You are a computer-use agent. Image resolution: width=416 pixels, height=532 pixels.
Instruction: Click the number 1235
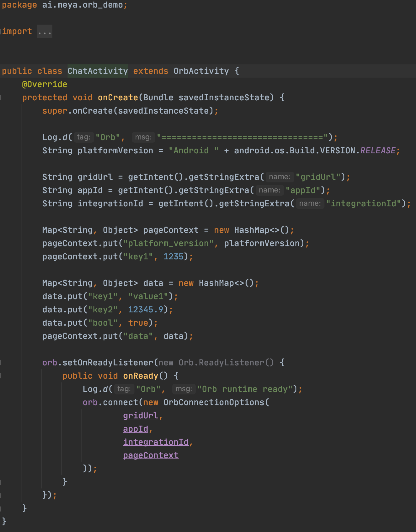(173, 257)
